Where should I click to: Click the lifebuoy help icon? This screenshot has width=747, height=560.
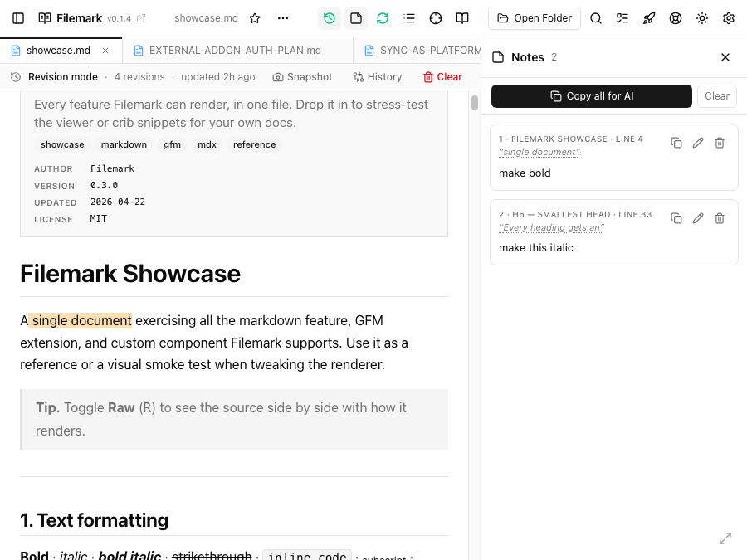tap(676, 18)
